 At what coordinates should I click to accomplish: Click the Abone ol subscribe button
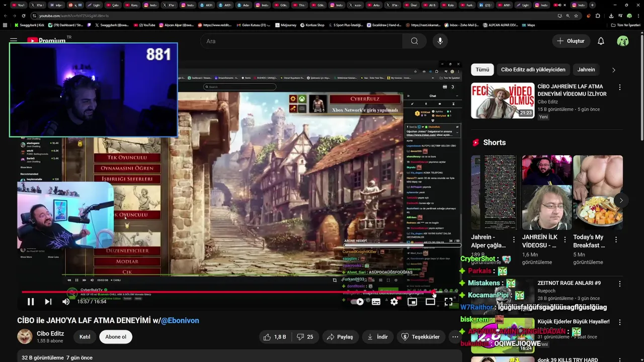pos(116,337)
